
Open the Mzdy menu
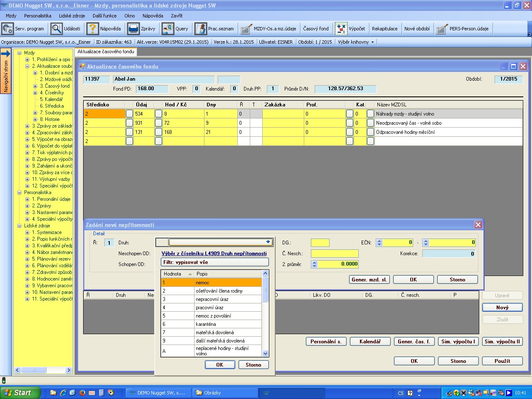tap(11, 16)
